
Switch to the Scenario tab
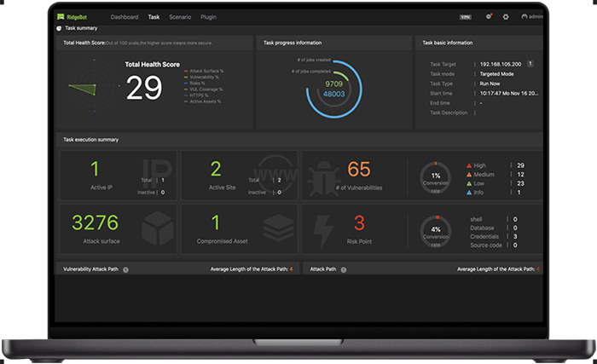coord(180,16)
